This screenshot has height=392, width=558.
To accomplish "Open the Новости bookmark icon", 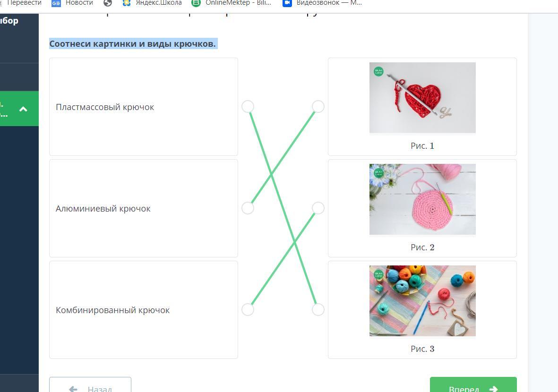I will point(56,3).
